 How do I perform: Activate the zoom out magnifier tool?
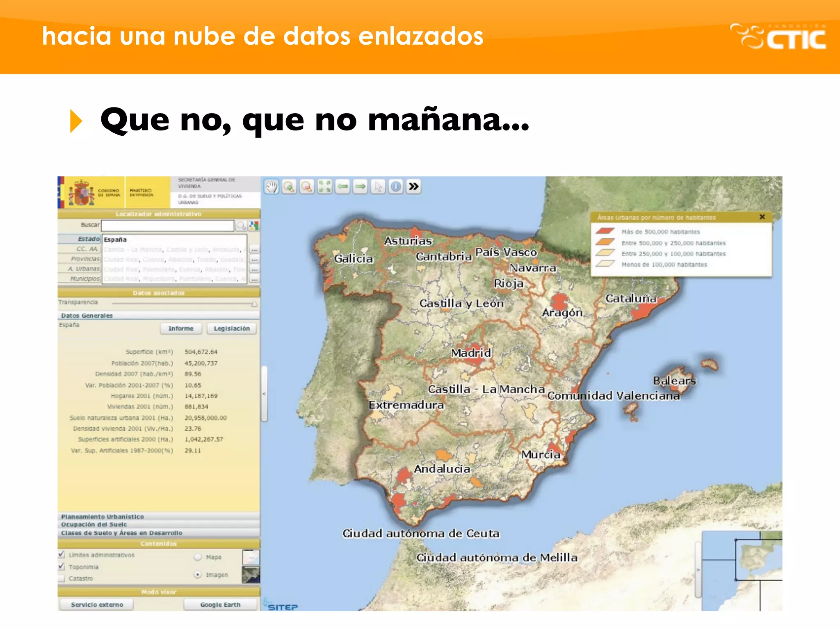tap(307, 187)
